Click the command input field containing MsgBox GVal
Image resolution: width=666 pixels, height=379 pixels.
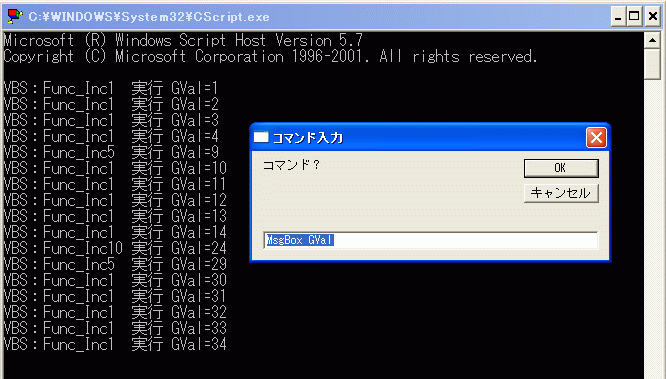430,240
